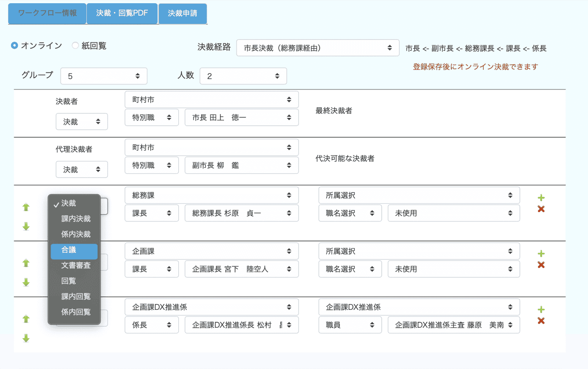Move 企画課 row up with green arrow
This screenshot has height=369, width=588.
26,263
